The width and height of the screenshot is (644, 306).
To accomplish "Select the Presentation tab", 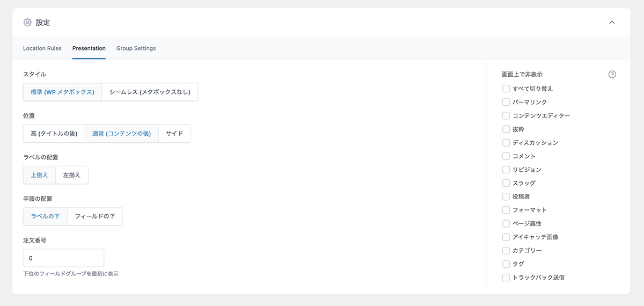I will pyautogui.click(x=89, y=48).
